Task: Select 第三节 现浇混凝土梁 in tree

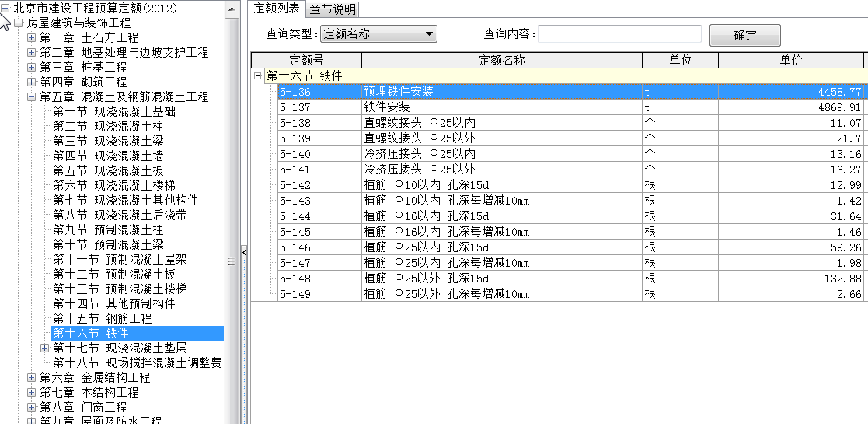Action: coord(108,142)
